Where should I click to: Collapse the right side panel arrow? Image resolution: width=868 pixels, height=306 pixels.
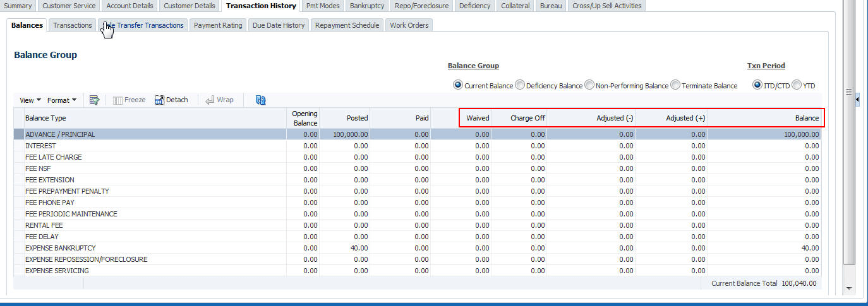[858, 100]
